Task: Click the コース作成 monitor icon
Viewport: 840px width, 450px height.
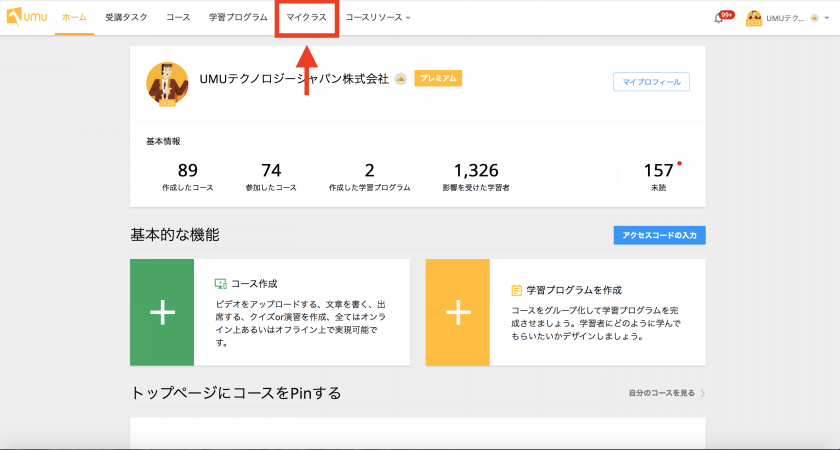Action: click(221, 284)
